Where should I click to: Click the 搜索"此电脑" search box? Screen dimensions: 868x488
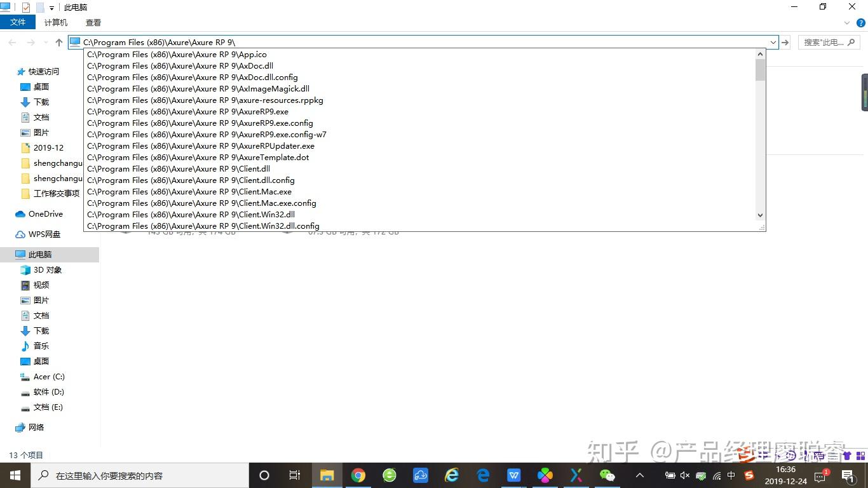tap(829, 43)
